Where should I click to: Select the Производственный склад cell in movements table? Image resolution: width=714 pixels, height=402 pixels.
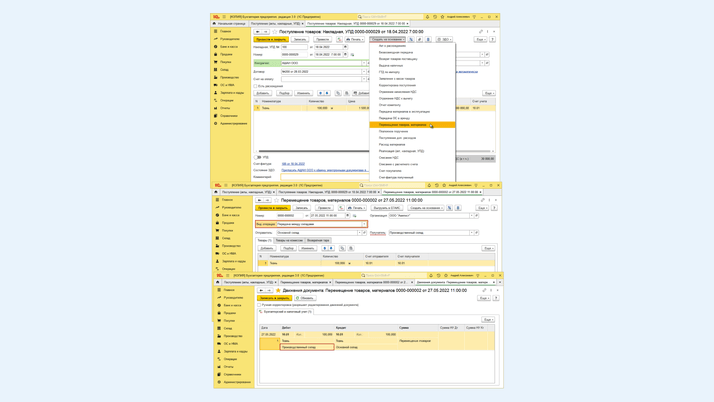tap(306, 347)
